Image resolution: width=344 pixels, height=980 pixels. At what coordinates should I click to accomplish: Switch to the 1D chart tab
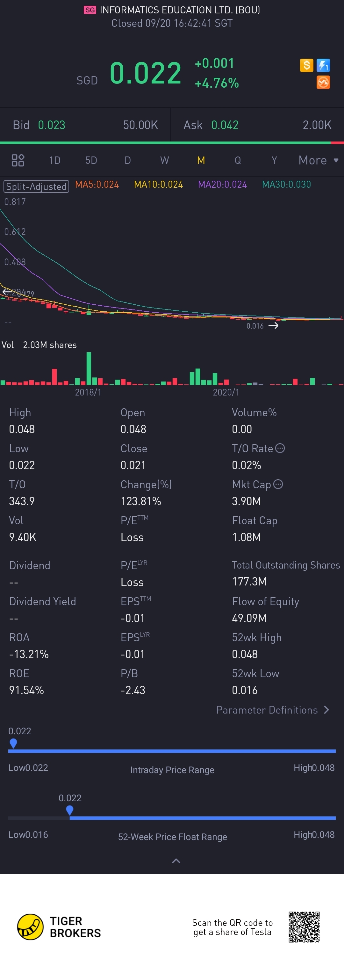point(55,160)
